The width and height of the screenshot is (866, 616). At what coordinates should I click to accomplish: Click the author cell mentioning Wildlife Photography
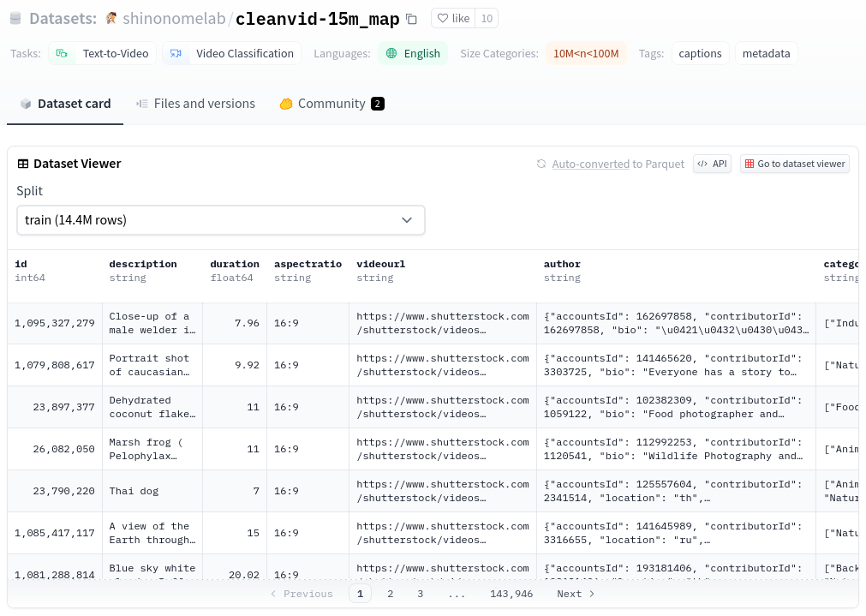pyautogui.click(x=676, y=449)
